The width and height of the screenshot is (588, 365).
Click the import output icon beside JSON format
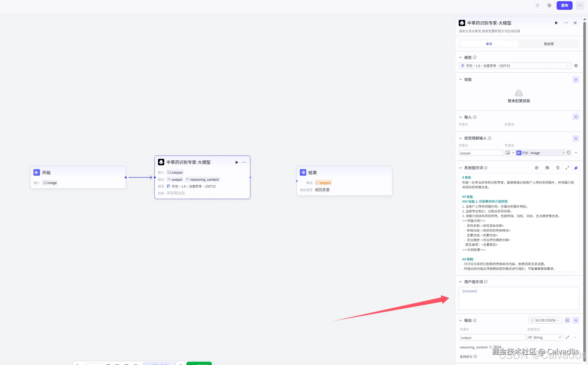567,320
